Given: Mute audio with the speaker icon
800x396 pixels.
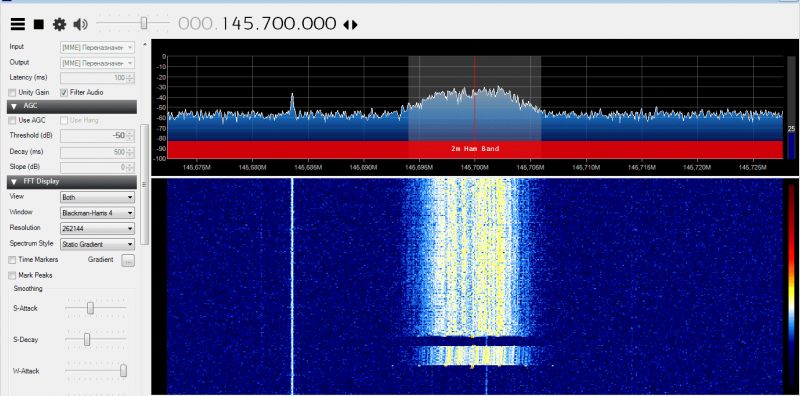Looking at the screenshot, I should tap(81, 24).
